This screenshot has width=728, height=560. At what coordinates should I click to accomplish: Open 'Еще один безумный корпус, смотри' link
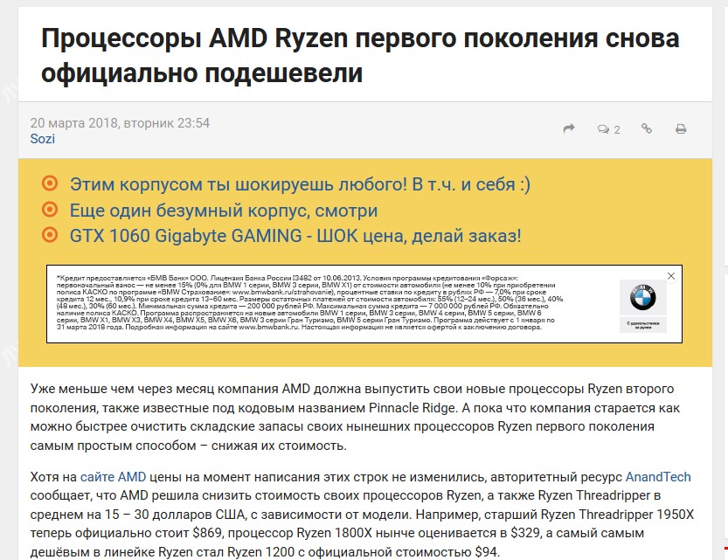click(224, 210)
